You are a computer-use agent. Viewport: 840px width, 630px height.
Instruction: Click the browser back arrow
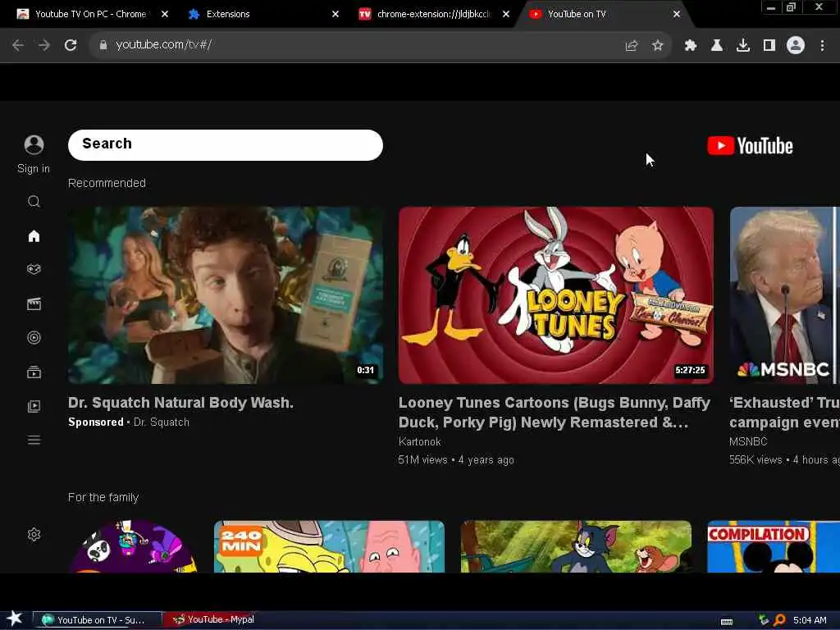[x=18, y=46]
